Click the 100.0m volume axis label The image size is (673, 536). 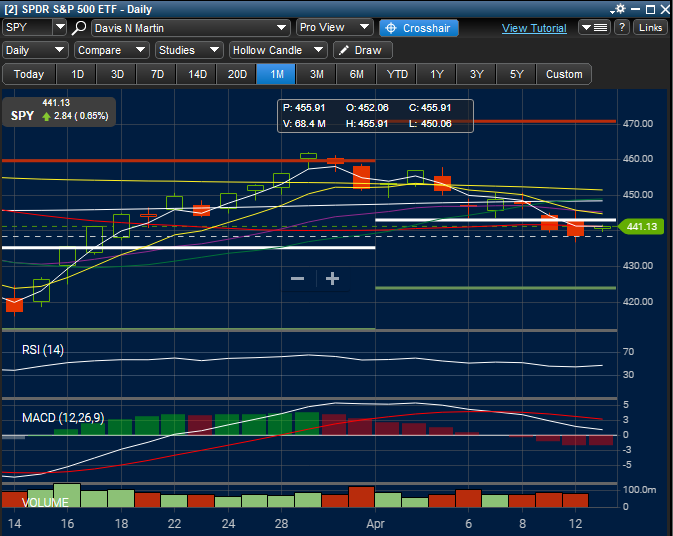640,490
